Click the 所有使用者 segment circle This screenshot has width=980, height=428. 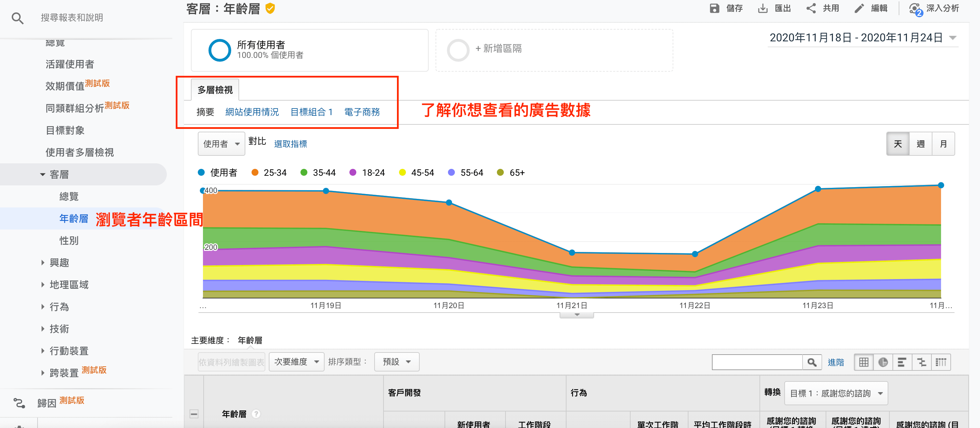[220, 50]
